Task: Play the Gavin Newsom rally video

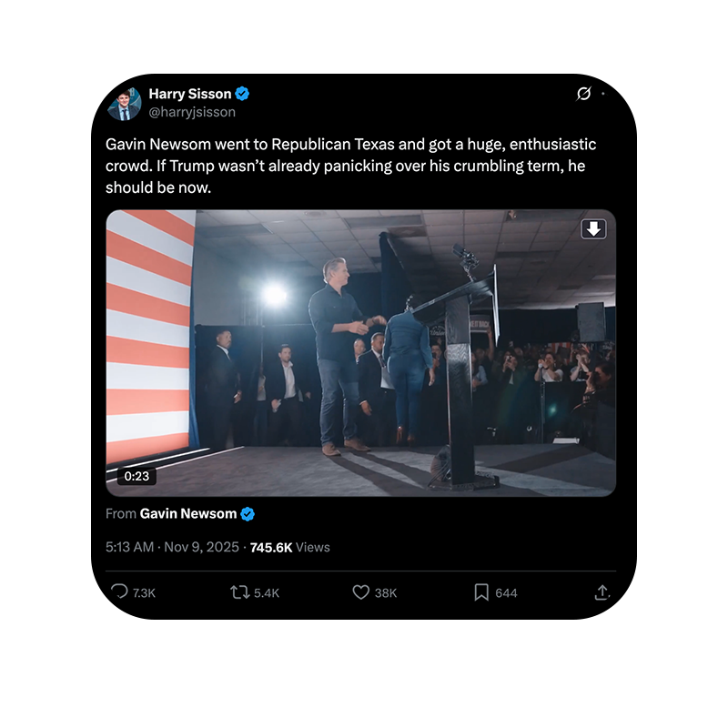Action: pyautogui.click(x=360, y=353)
